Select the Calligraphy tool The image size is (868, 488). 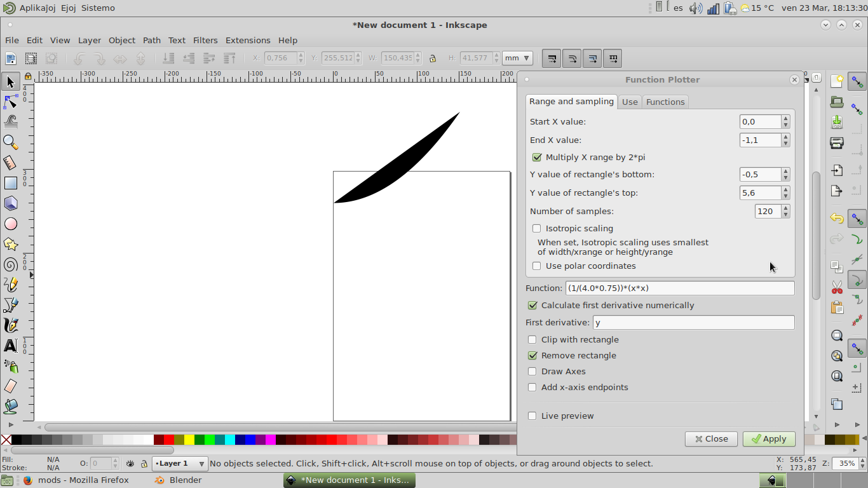(x=10, y=325)
